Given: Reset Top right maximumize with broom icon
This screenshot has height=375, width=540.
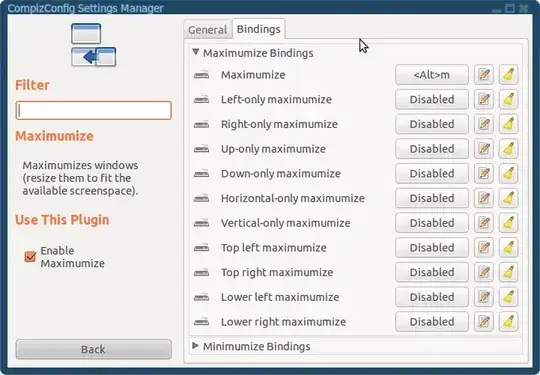Looking at the screenshot, I should click(508, 272).
